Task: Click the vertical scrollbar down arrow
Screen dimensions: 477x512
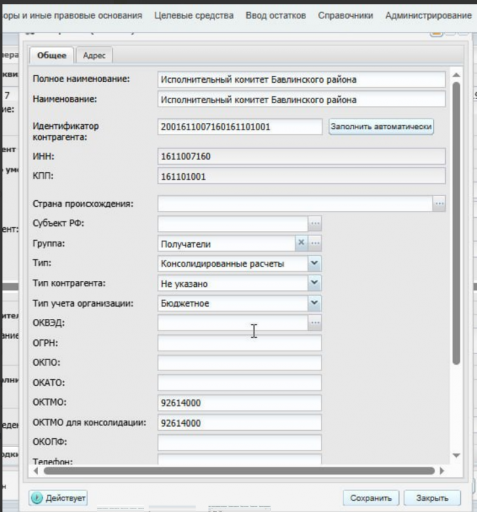Action: point(456,455)
